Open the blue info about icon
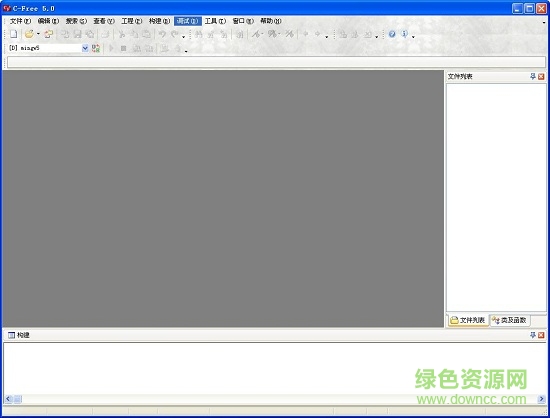 coord(404,34)
